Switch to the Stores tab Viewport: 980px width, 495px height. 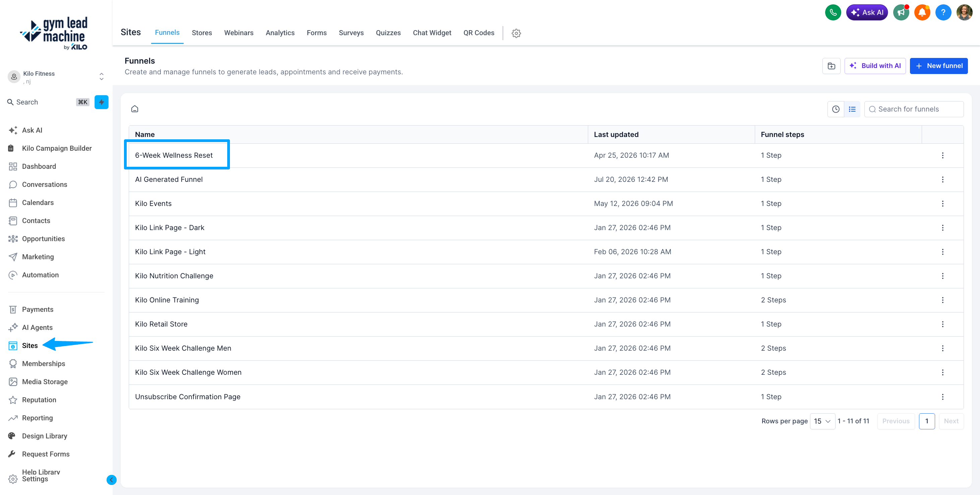pyautogui.click(x=202, y=33)
